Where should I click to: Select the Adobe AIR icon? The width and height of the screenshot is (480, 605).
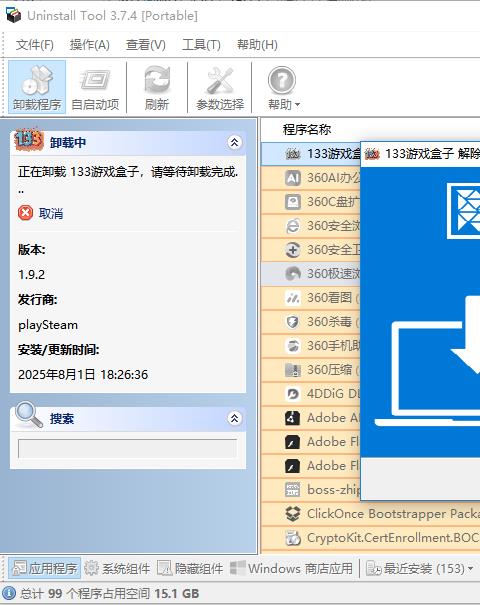coord(292,418)
